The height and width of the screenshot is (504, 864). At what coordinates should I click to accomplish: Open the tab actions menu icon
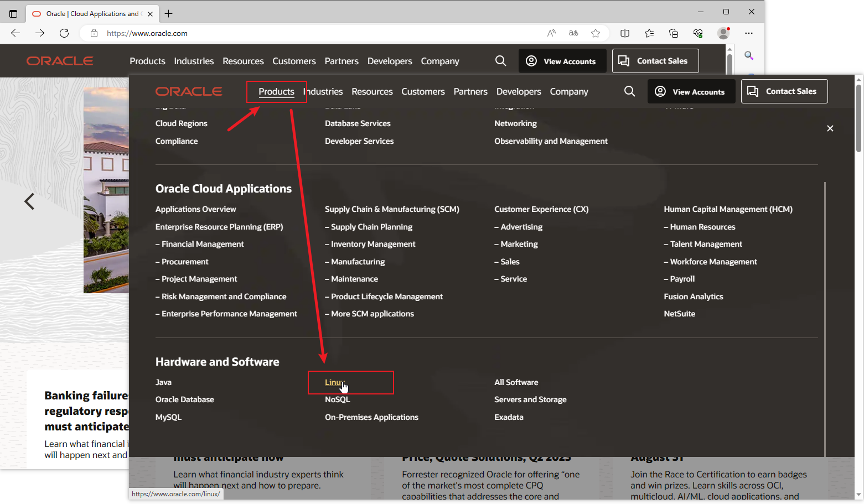pyautogui.click(x=13, y=14)
